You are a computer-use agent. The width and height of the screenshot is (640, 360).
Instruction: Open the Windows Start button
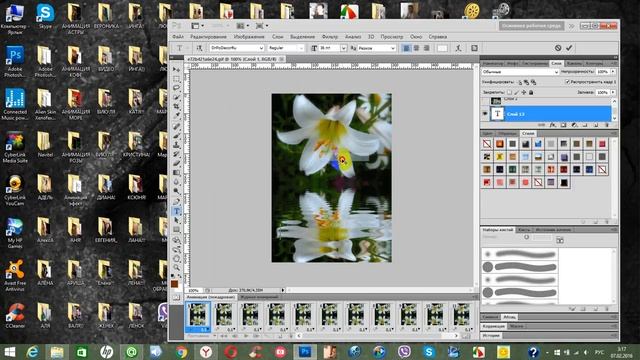[x=10, y=352]
